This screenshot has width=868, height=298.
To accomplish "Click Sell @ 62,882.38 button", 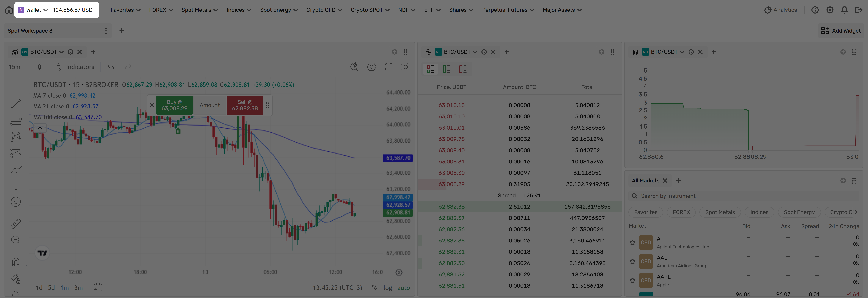I will [x=245, y=105].
